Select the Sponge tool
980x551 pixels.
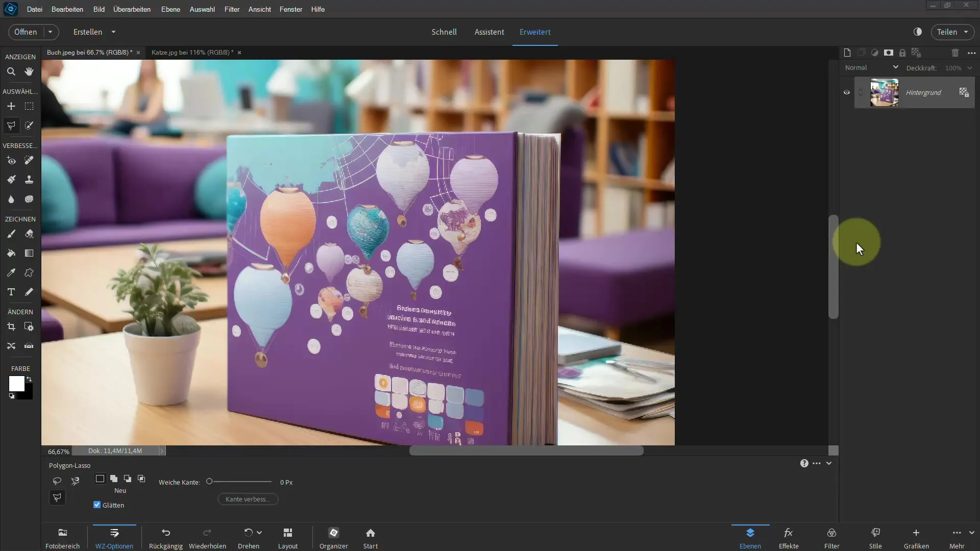click(29, 199)
